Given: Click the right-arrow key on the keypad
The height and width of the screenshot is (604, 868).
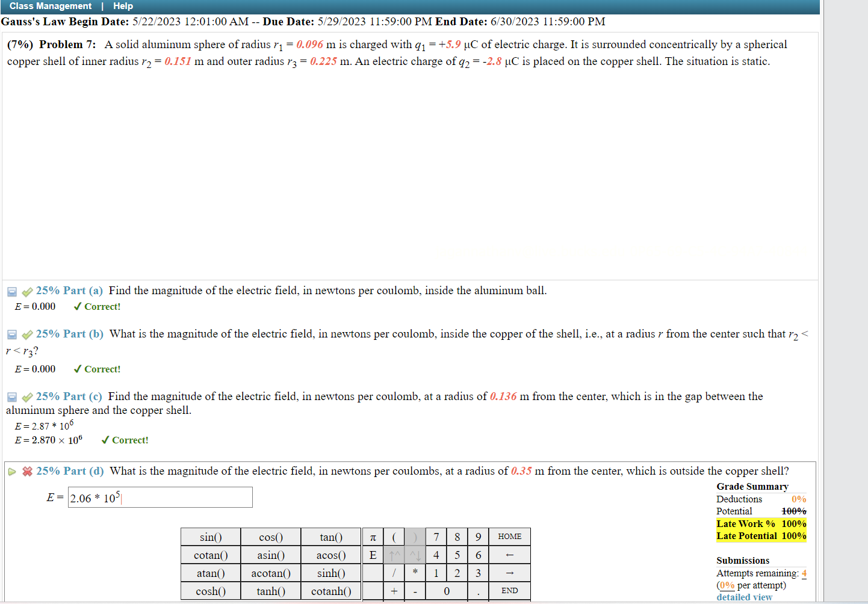Looking at the screenshot, I should click(x=509, y=573).
